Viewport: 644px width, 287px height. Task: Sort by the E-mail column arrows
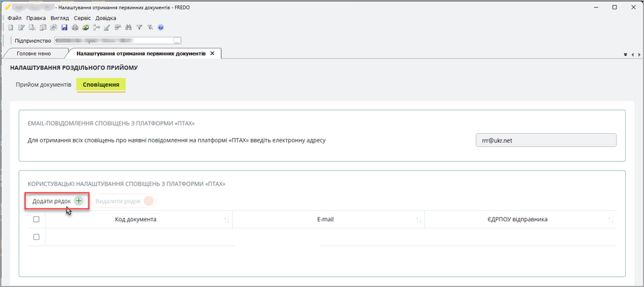[418, 220]
